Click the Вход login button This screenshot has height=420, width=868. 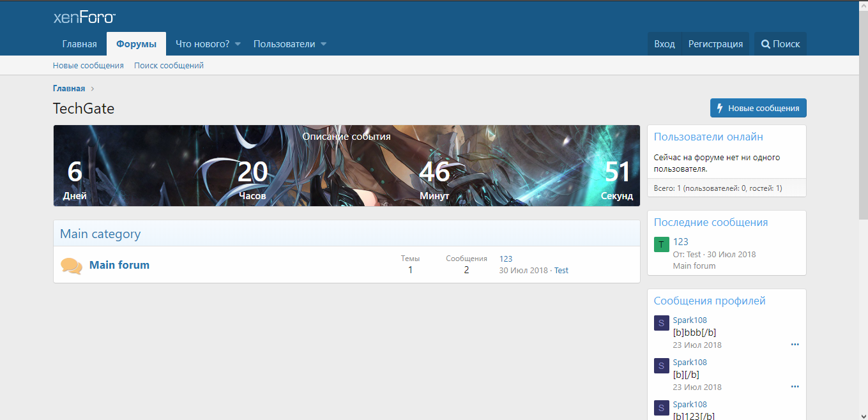pos(664,44)
